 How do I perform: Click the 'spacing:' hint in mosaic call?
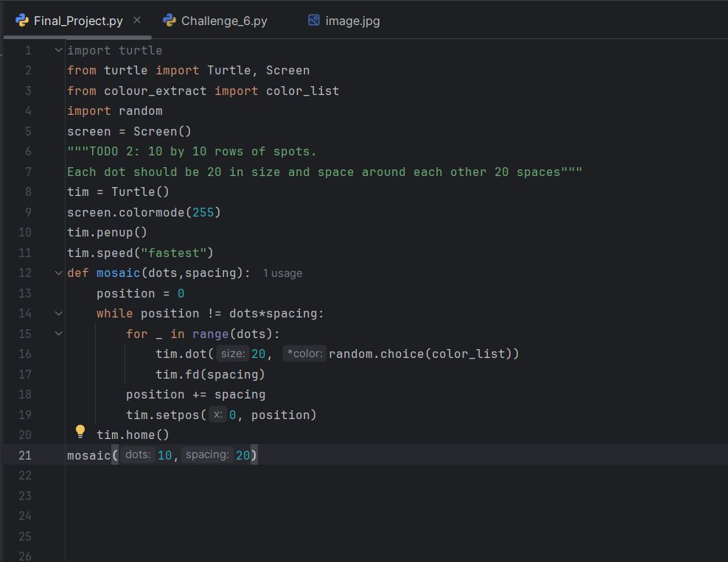point(207,454)
